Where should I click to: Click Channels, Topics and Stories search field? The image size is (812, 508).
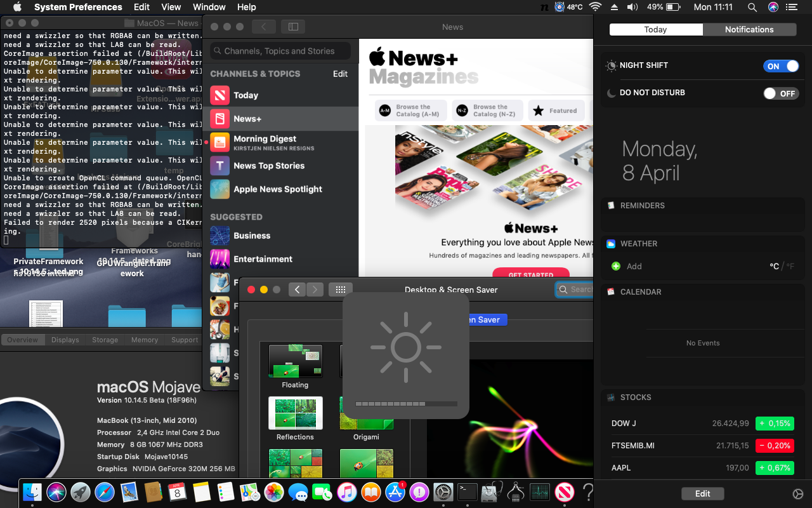(x=280, y=51)
